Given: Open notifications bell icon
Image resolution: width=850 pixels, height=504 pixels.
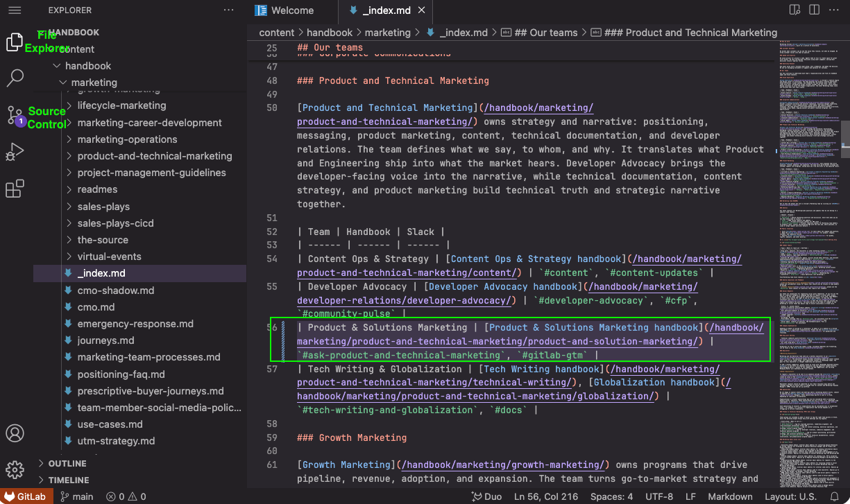Looking at the screenshot, I should point(835,496).
